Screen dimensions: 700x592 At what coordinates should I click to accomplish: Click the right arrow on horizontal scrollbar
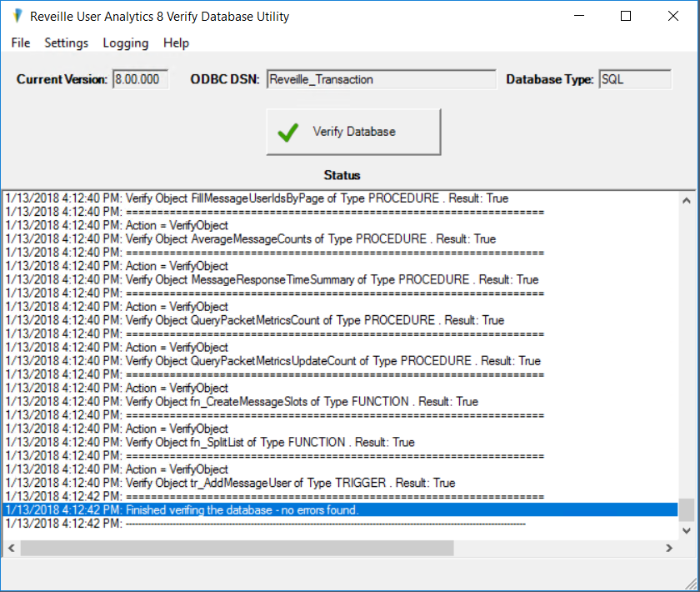tap(669, 548)
